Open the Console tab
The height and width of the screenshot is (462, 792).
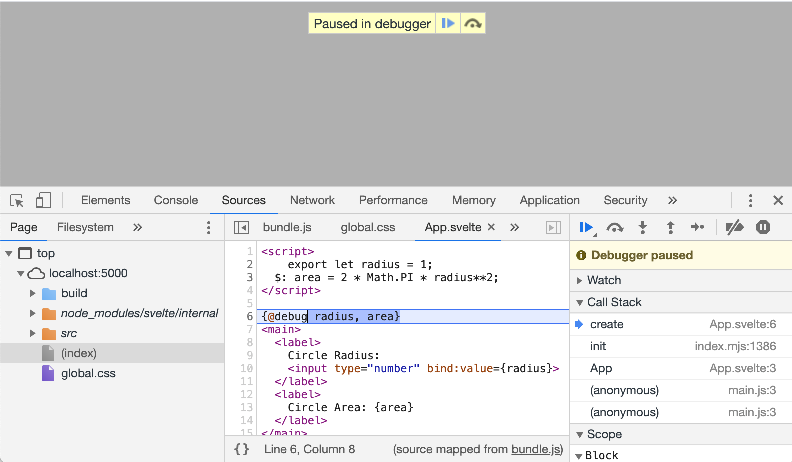pos(175,200)
